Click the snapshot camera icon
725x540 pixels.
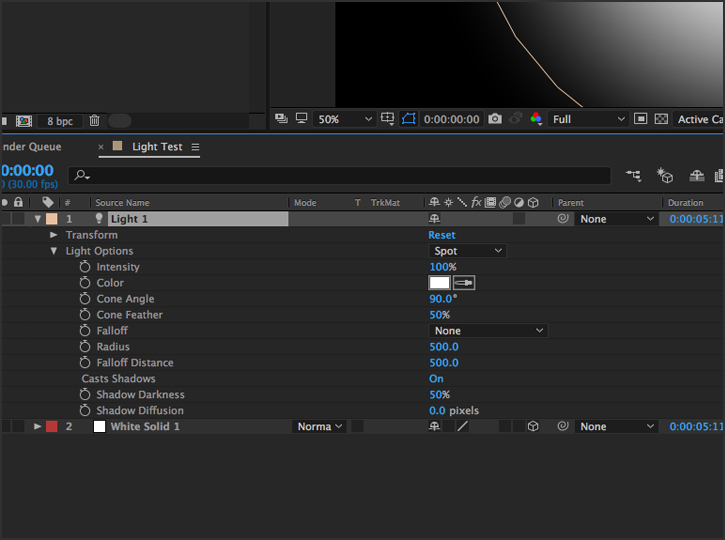495,119
